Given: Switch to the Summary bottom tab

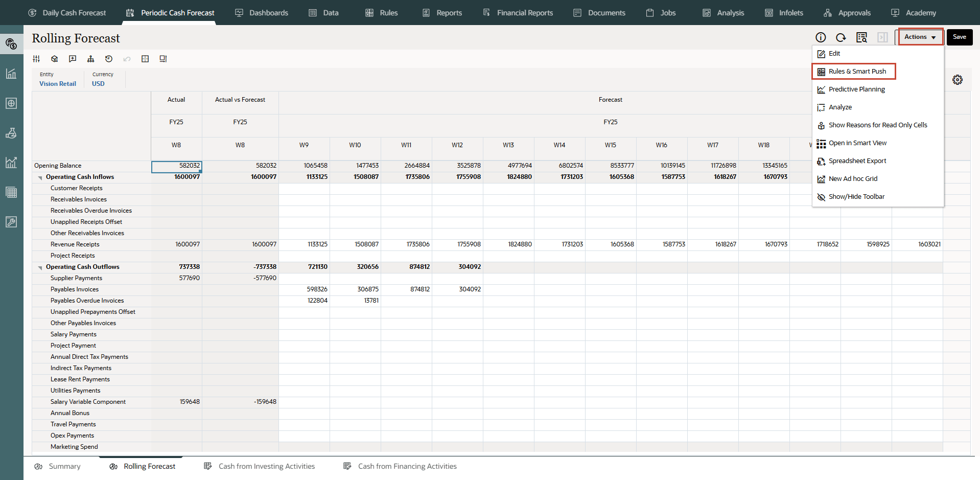Looking at the screenshot, I should tap(58, 467).
